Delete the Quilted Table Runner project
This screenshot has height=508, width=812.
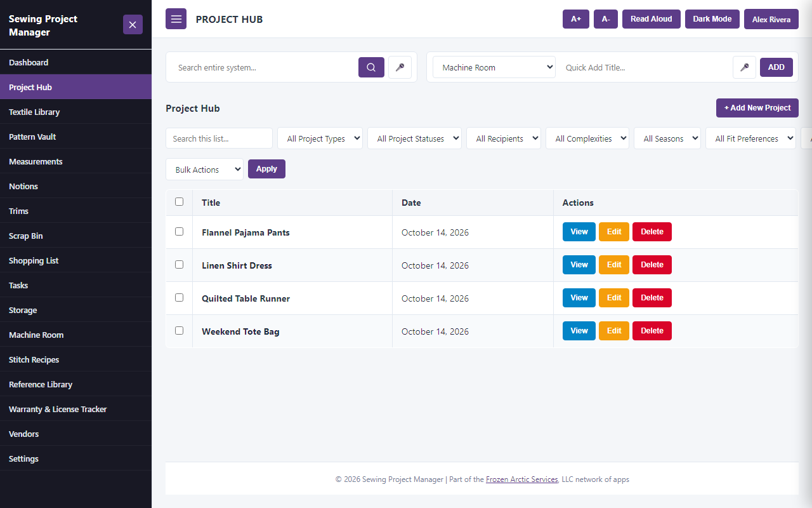(652, 298)
